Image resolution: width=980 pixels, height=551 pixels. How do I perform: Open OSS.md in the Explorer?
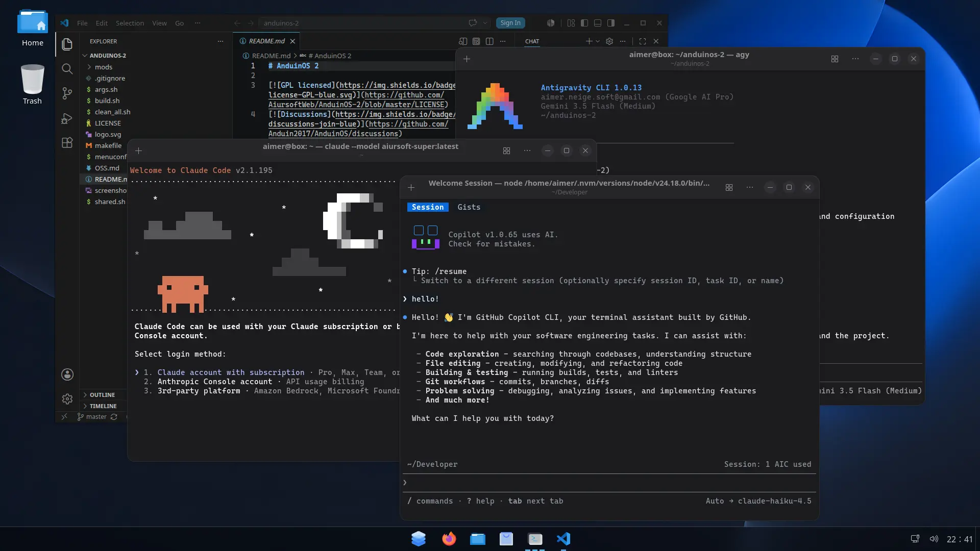pos(107,168)
